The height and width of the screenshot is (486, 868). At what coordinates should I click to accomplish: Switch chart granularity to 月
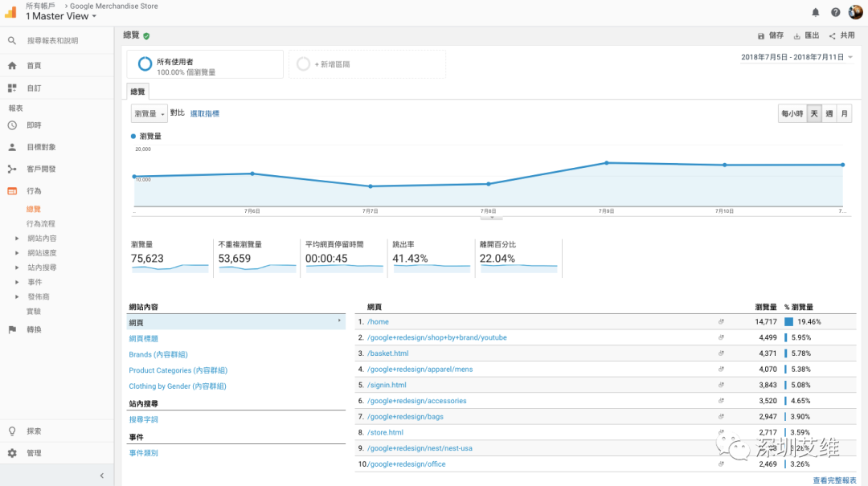tap(844, 113)
